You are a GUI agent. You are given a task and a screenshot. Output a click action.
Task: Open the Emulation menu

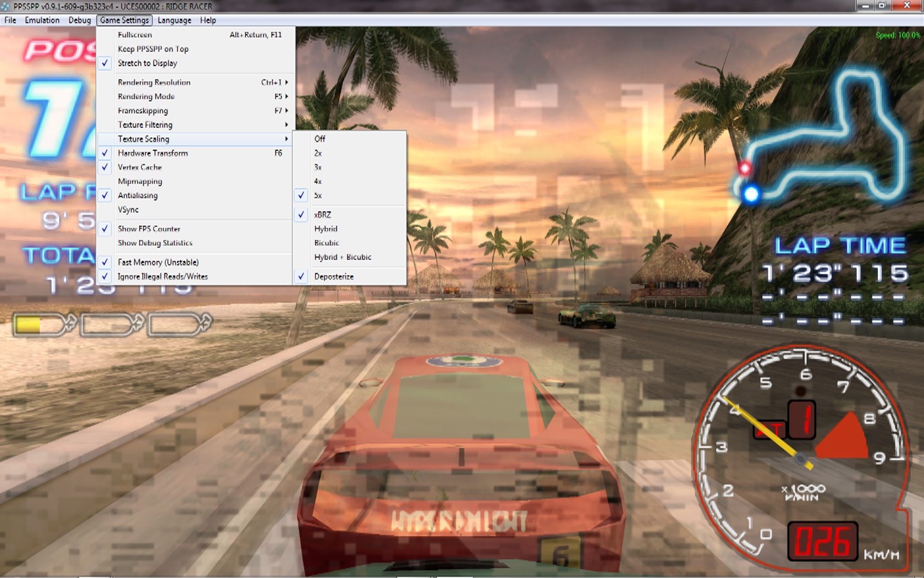point(42,20)
